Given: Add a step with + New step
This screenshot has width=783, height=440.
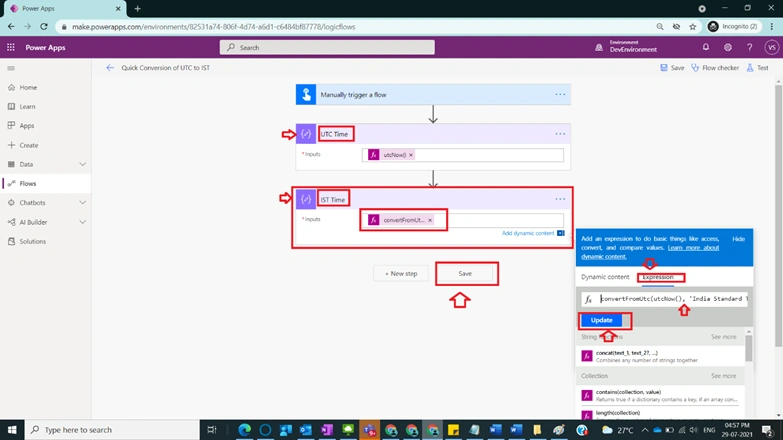Looking at the screenshot, I should [400, 274].
